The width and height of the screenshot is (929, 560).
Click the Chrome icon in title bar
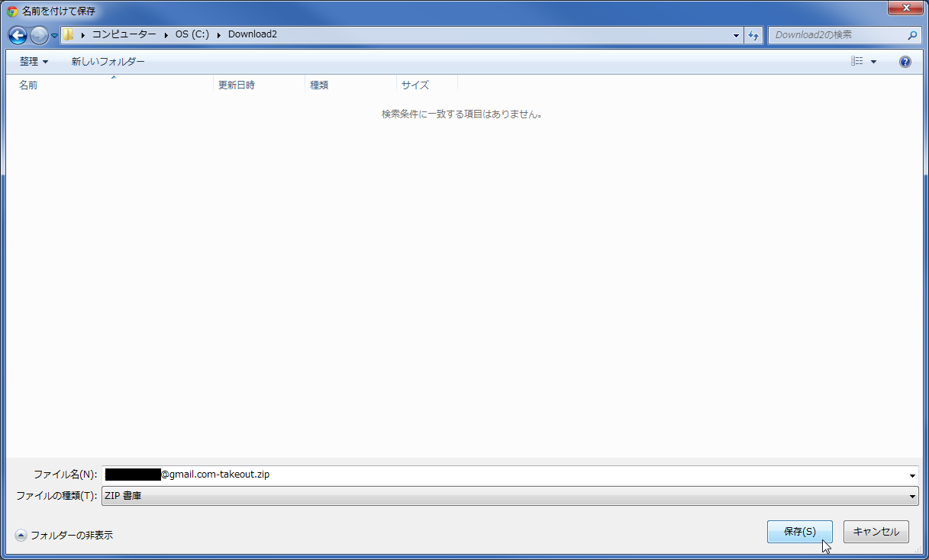(x=12, y=11)
